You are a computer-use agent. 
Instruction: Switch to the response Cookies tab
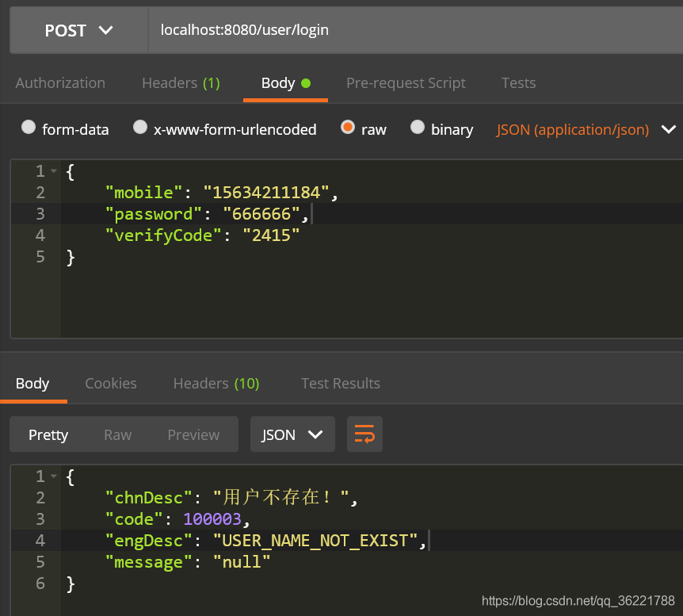[111, 383]
